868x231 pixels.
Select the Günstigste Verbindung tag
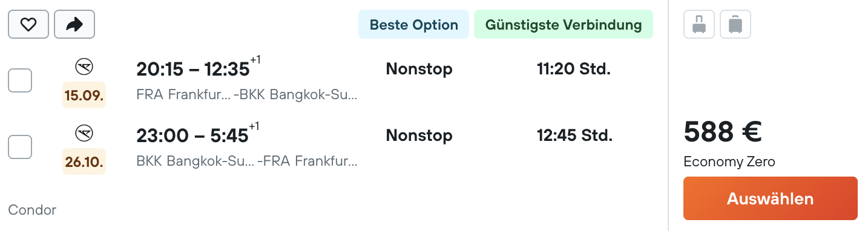tap(564, 25)
